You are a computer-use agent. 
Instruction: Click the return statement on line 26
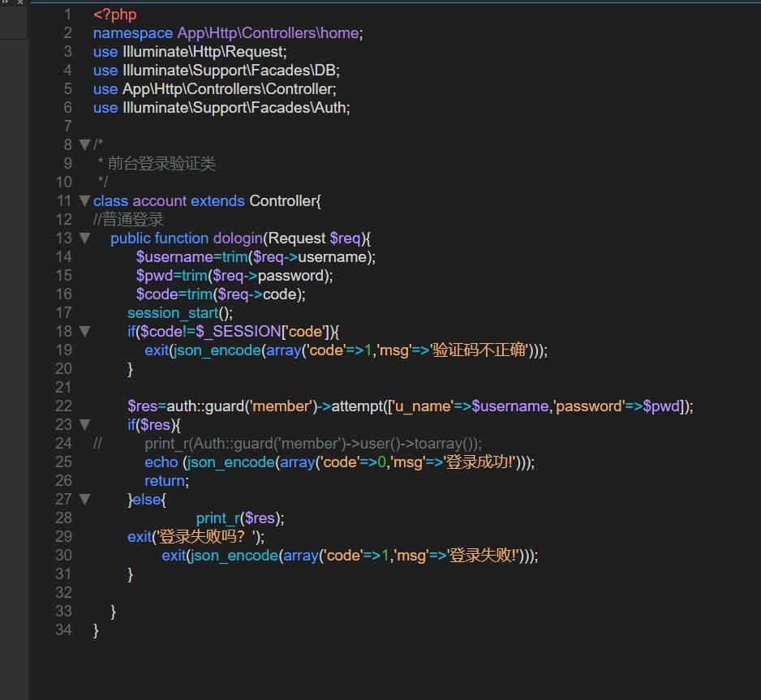(x=161, y=480)
